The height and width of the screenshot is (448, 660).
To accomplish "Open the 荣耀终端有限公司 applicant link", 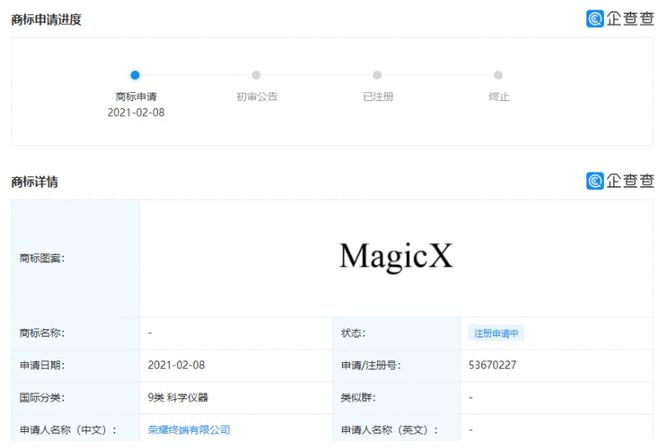I will (x=189, y=430).
